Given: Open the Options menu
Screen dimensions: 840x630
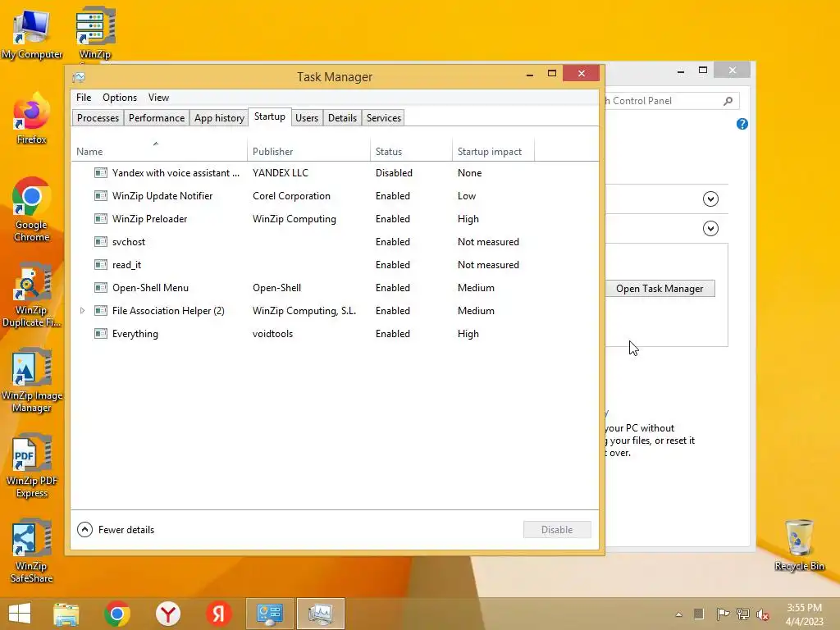Looking at the screenshot, I should coord(120,98).
